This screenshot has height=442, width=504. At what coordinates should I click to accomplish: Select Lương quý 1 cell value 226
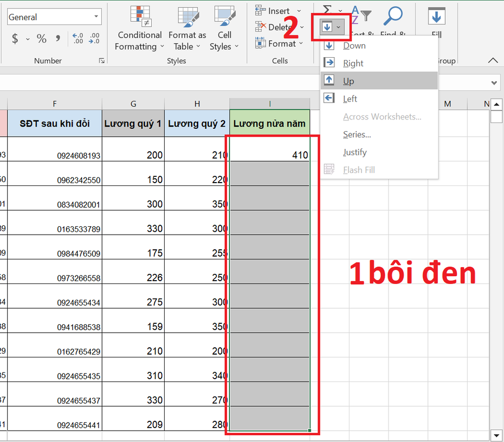click(x=133, y=272)
